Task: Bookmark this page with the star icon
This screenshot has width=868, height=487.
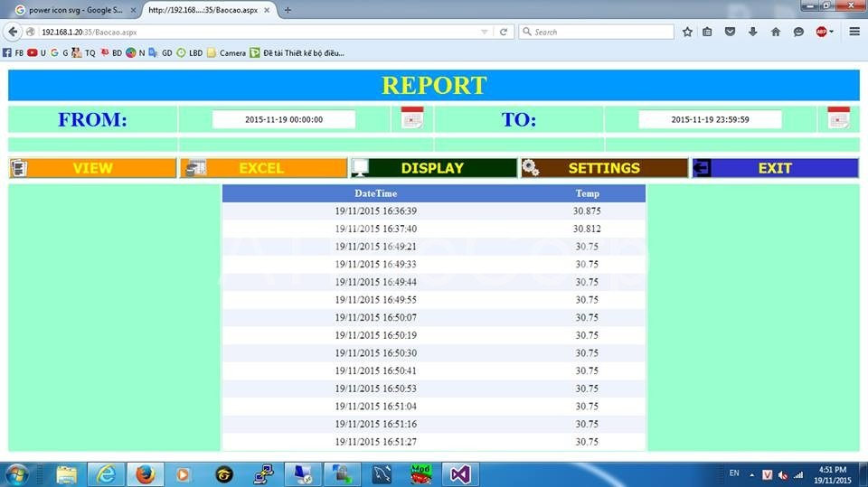Action: point(687,32)
